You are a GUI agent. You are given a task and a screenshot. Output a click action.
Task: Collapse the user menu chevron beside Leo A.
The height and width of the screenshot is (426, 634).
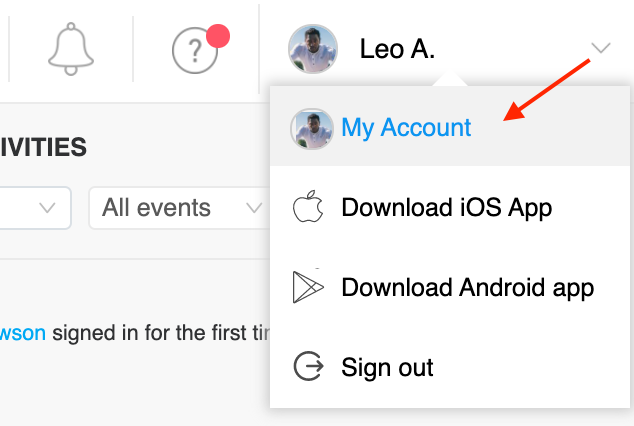601,48
